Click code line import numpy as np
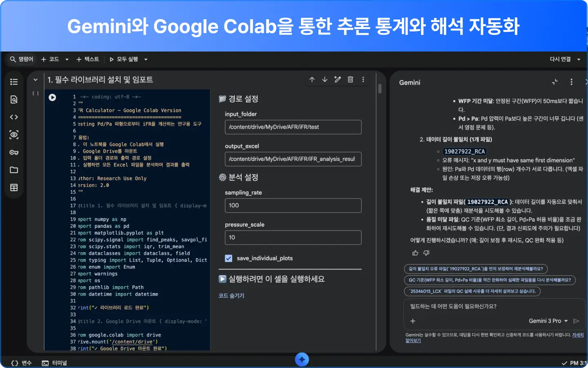 click(x=102, y=219)
